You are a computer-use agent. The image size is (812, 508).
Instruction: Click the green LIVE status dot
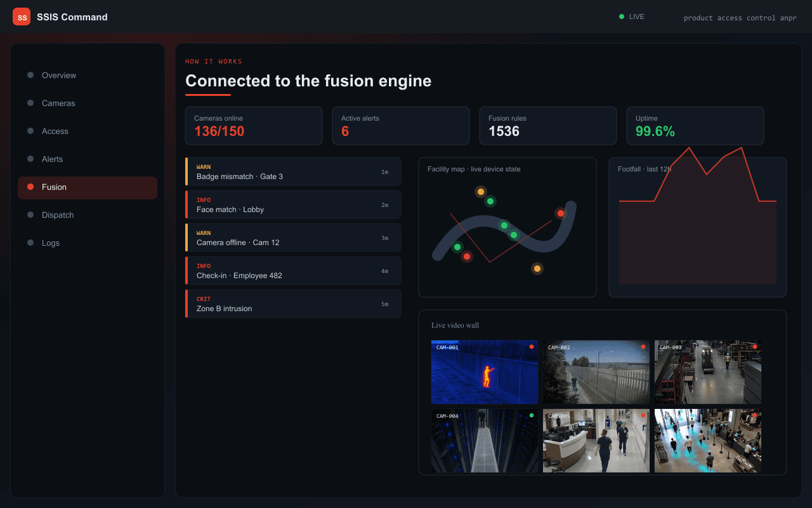[622, 17]
